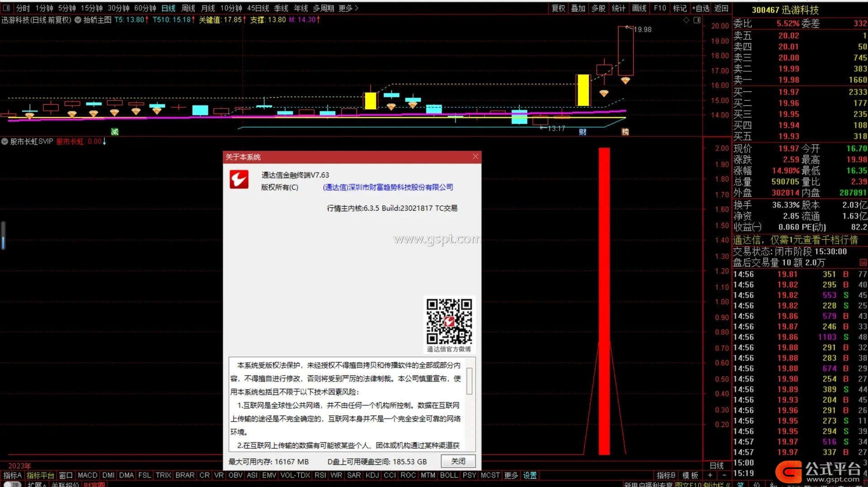The width and height of the screenshot is (868, 487).
Task: Open the F10 company info
Action: [660, 8]
